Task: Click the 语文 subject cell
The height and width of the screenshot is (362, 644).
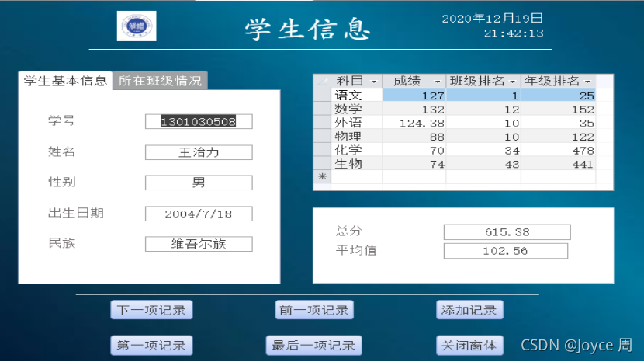Action: 356,95
